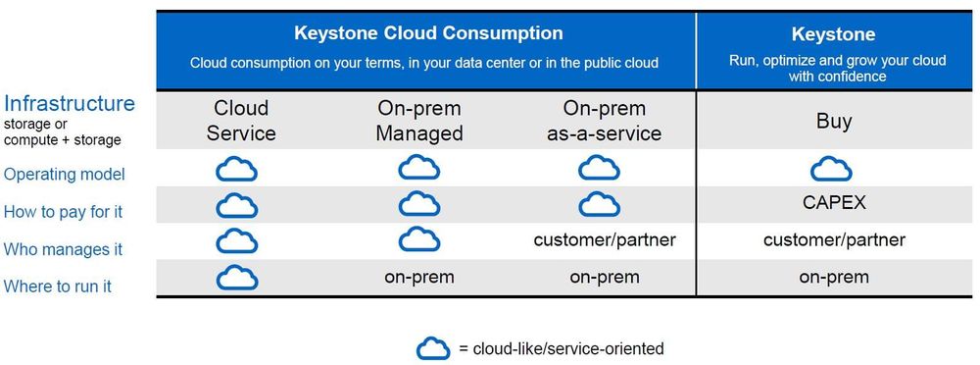
Task: Click Cloud Service cloud icon in Where to run it row
Action: pos(237,278)
